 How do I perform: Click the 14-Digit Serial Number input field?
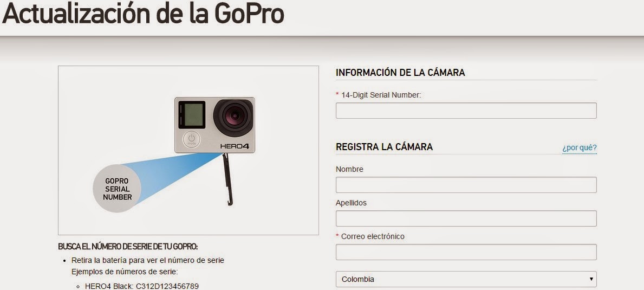[x=466, y=111]
